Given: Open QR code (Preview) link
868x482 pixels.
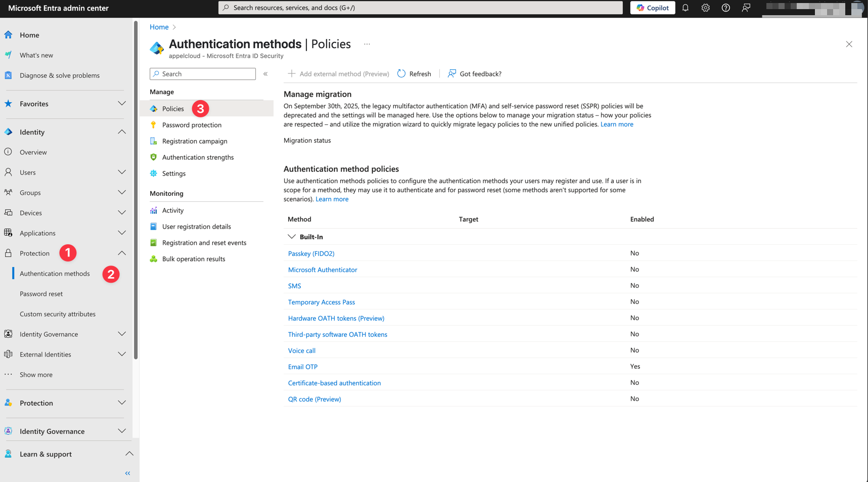Looking at the screenshot, I should (x=314, y=399).
